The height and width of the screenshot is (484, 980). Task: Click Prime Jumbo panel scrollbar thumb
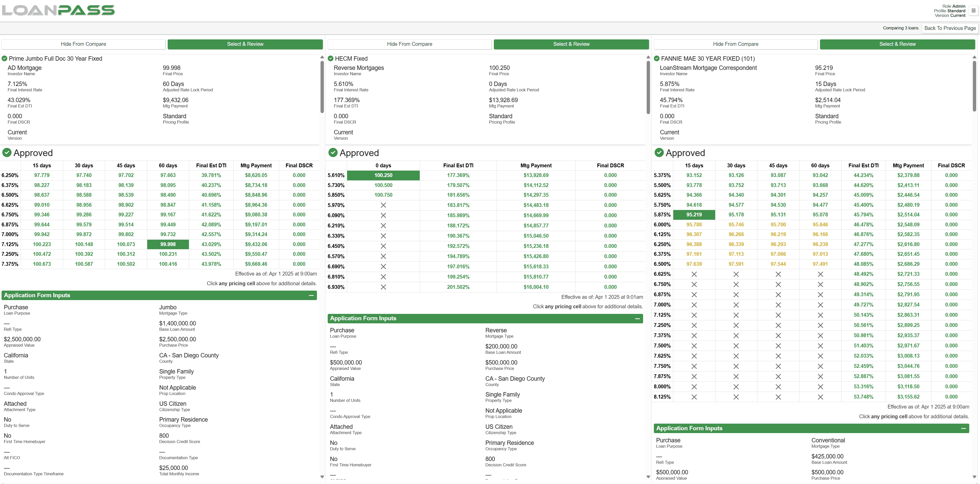(322, 86)
